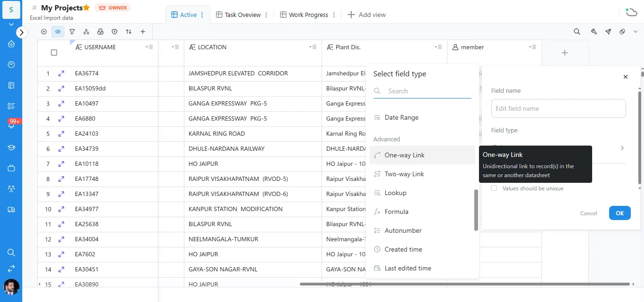Add a new column with the plus header
The height and width of the screenshot is (302, 644).
565,53
